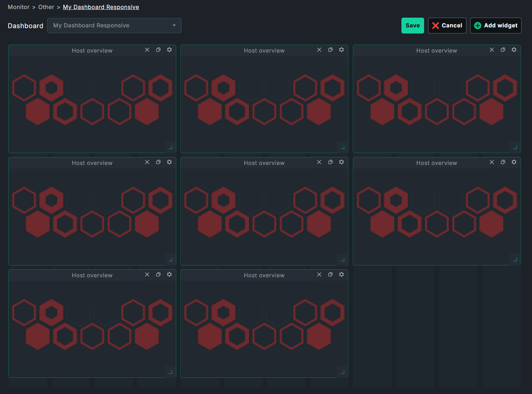This screenshot has height=394, width=532.
Task: Open the My Dashboard Responsive dropdown
Action: 114,26
